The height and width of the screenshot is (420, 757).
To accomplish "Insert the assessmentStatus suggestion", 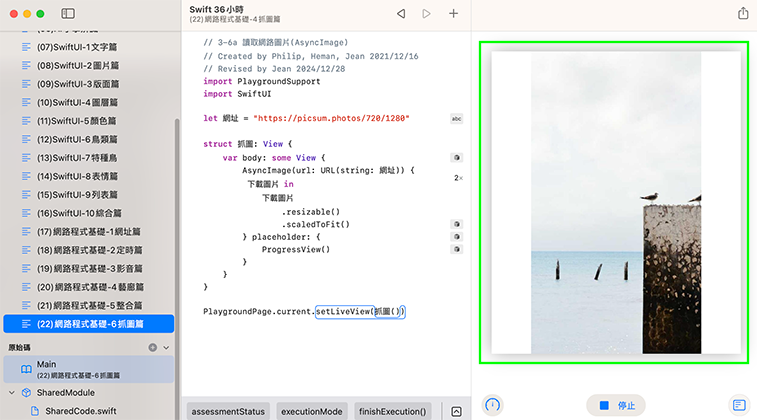I will point(228,411).
